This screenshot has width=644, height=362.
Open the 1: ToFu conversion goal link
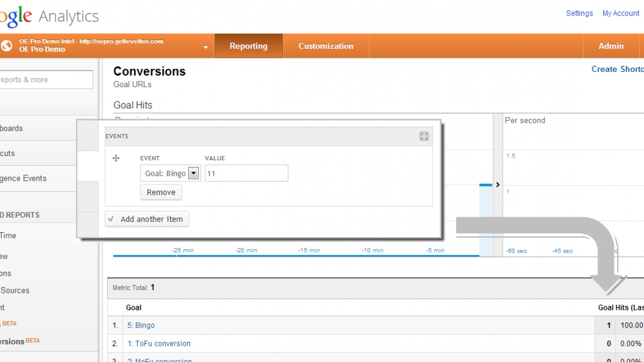159,344
